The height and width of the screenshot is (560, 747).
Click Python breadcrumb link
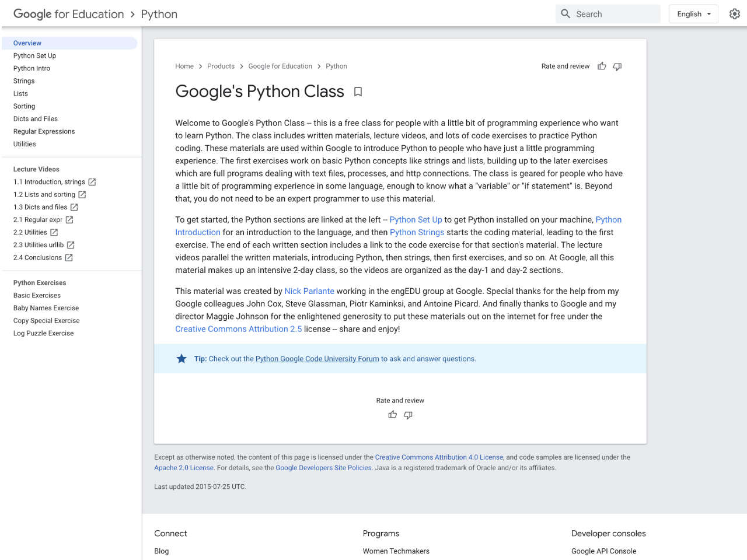(x=336, y=66)
